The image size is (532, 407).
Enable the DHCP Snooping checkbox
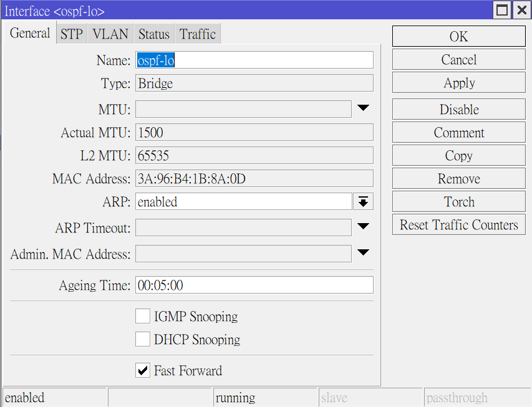143,340
